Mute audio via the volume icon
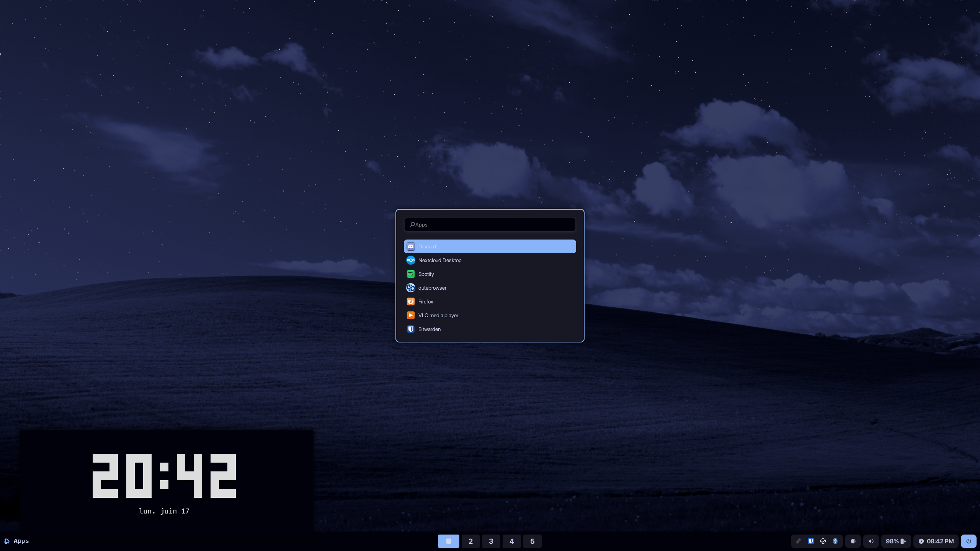The image size is (980, 551). [871, 541]
